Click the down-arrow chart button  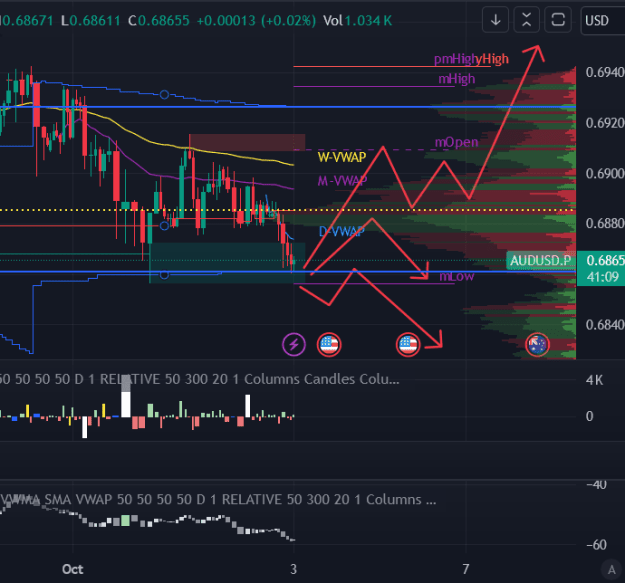coord(495,20)
